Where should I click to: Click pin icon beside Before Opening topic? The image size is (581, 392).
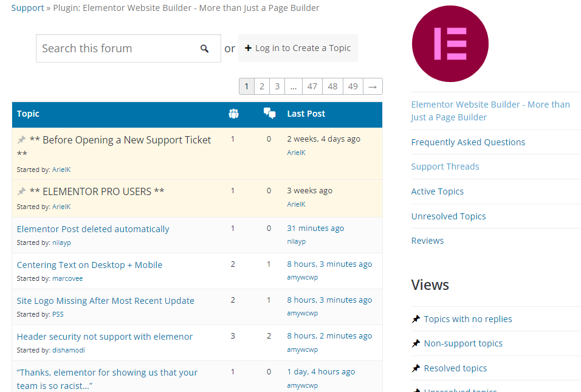click(x=21, y=140)
